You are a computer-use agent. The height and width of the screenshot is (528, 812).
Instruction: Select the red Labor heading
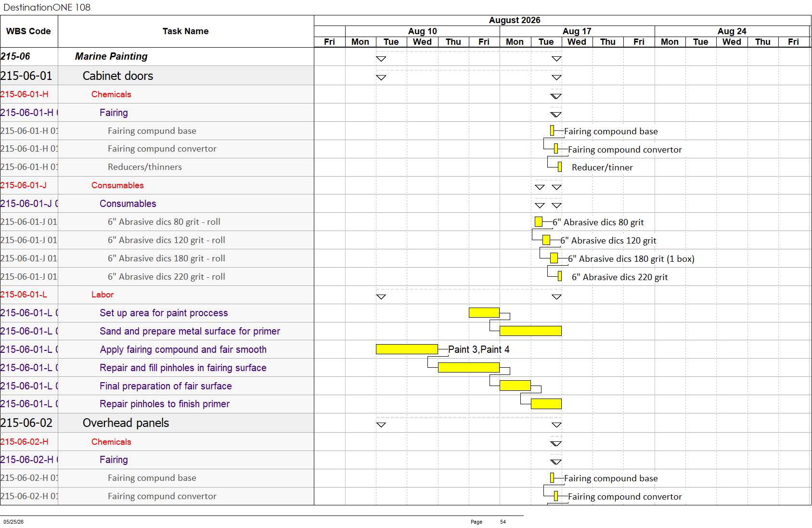point(103,295)
